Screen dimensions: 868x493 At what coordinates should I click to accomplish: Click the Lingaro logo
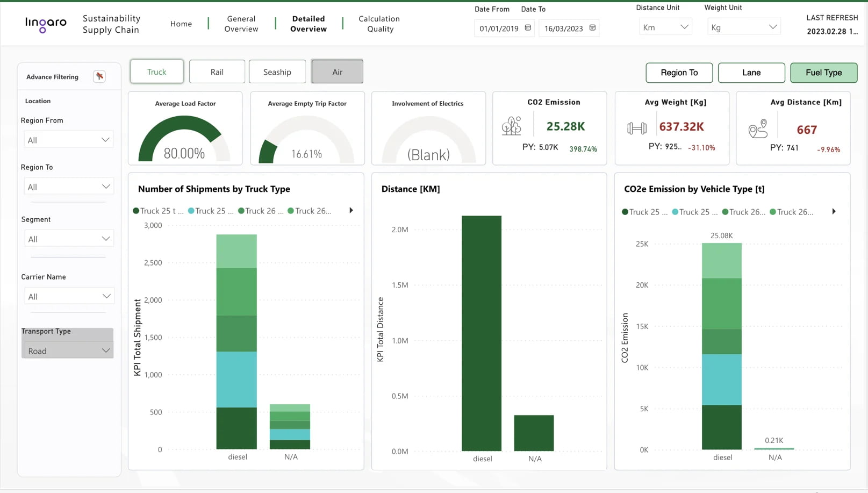[46, 24]
